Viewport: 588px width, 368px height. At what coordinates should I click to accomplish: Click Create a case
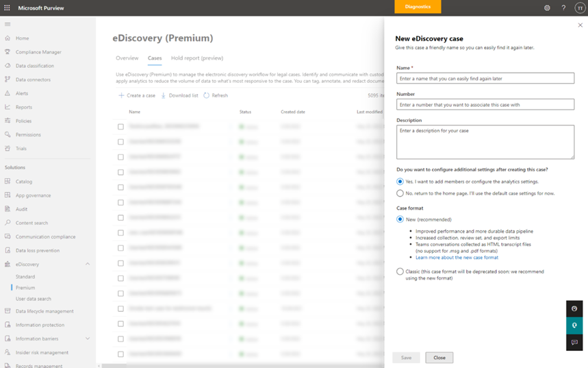pos(137,95)
